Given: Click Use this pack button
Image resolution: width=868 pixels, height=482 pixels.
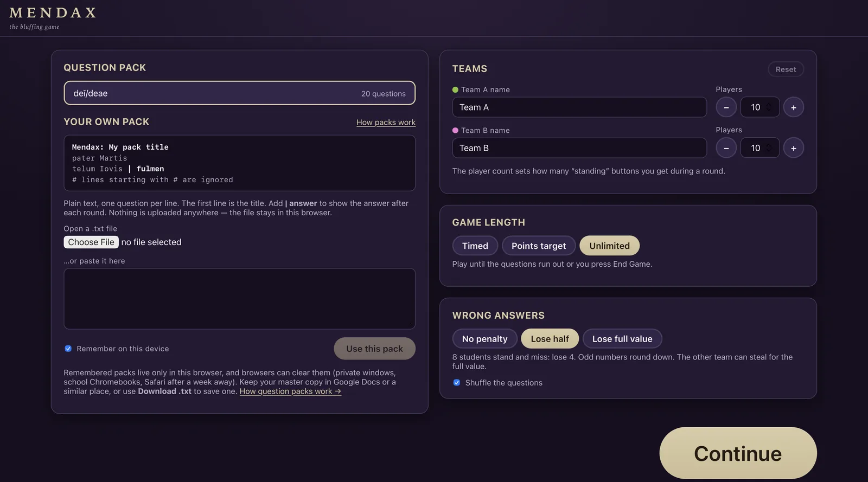Looking at the screenshot, I should (x=375, y=349).
